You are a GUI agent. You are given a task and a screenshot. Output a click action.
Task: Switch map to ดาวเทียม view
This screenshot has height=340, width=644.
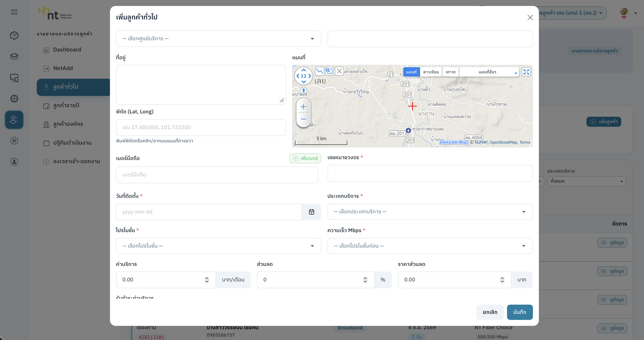[431, 72]
